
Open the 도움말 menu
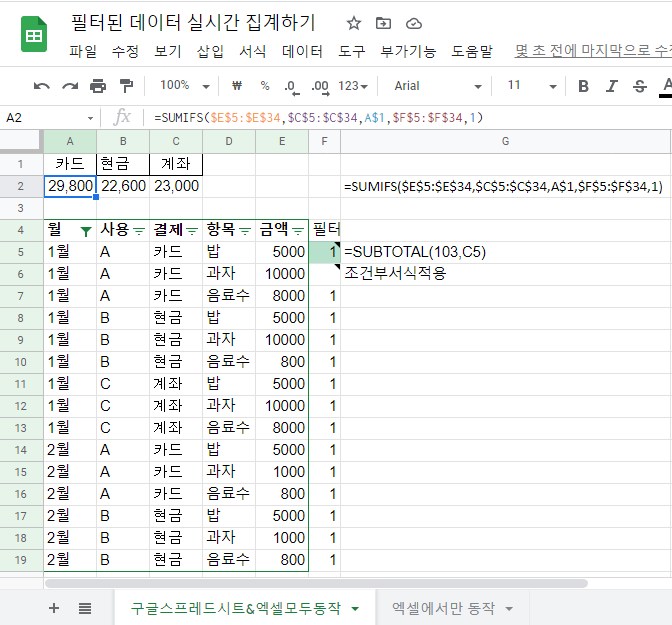point(472,51)
